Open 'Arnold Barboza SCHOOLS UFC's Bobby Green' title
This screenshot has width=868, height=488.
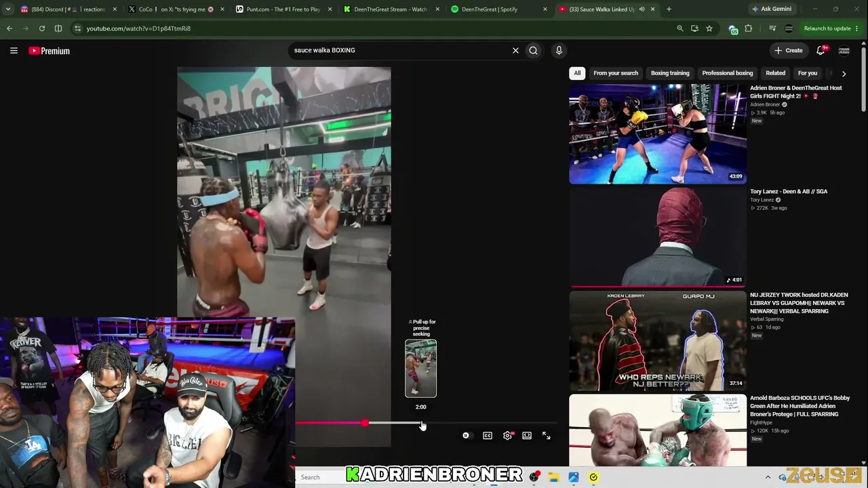coord(800,406)
